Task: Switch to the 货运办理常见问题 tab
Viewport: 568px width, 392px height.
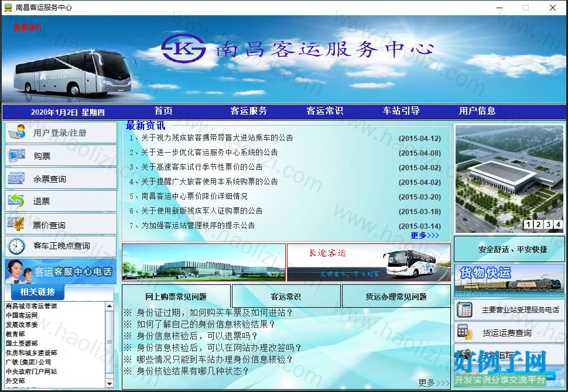Action: coord(396,297)
